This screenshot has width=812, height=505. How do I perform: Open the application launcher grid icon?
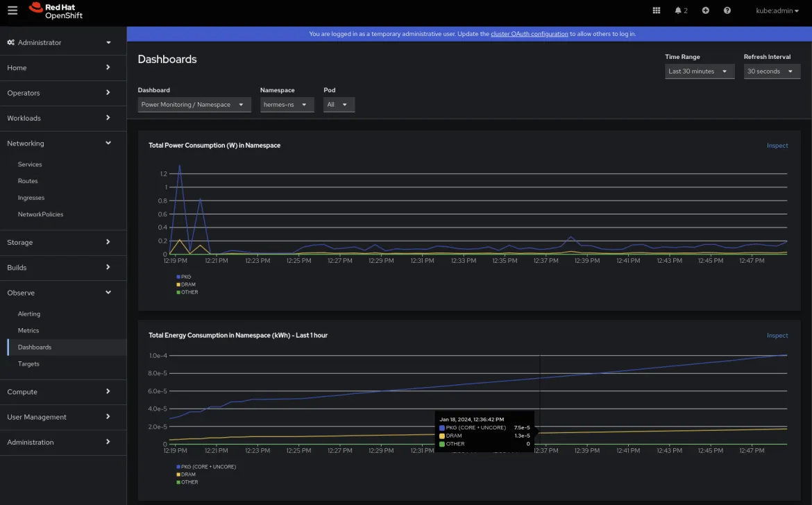pyautogui.click(x=657, y=10)
